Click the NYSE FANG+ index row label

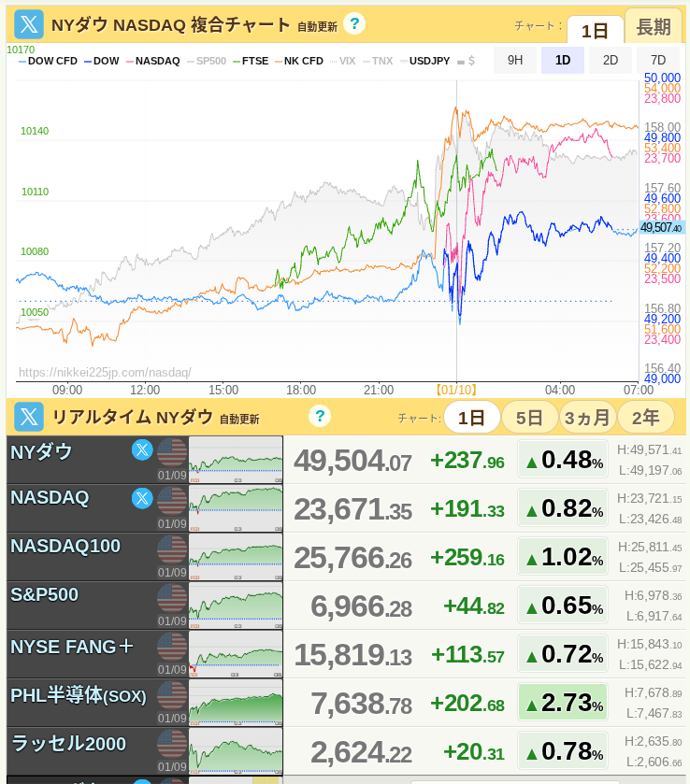pos(73,647)
